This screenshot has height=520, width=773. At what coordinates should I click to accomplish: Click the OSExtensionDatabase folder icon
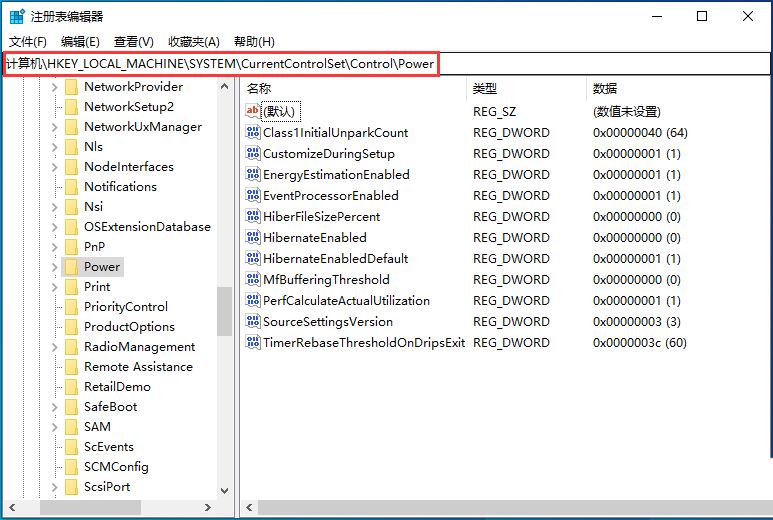[x=71, y=227]
